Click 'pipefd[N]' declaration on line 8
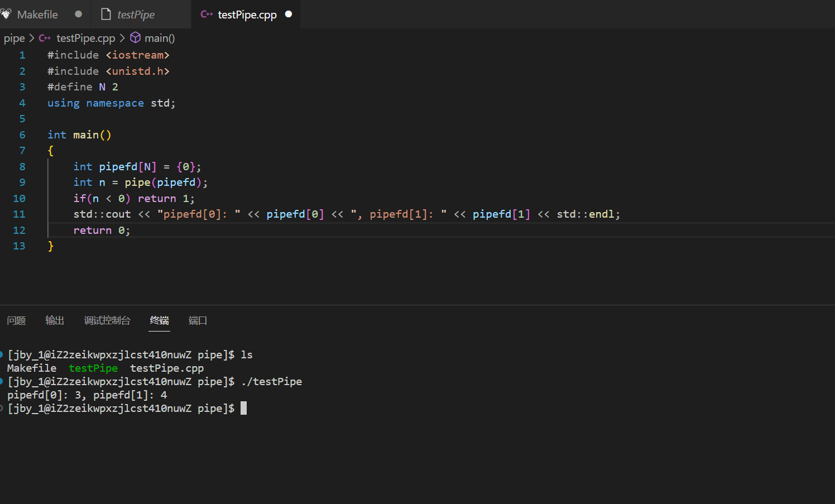The image size is (835, 504). point(128,167)
